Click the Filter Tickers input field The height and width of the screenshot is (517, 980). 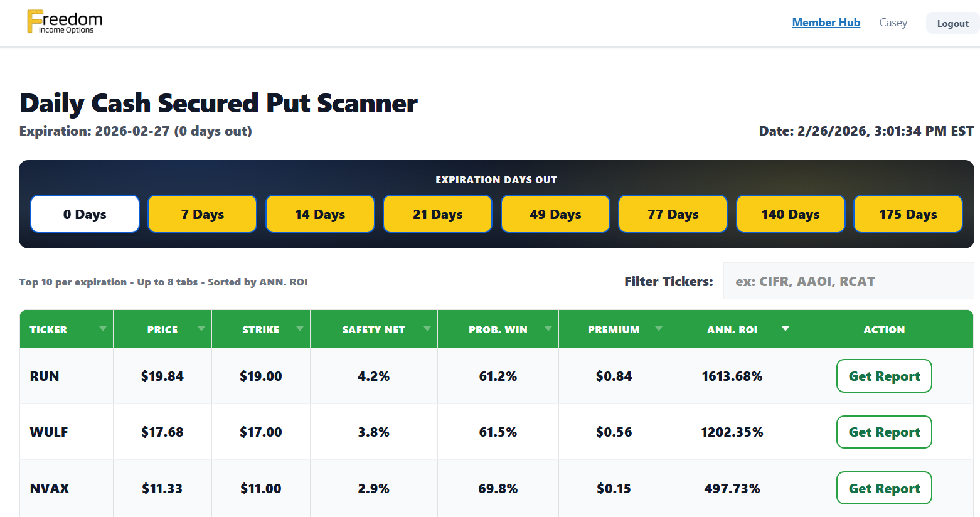848,281
